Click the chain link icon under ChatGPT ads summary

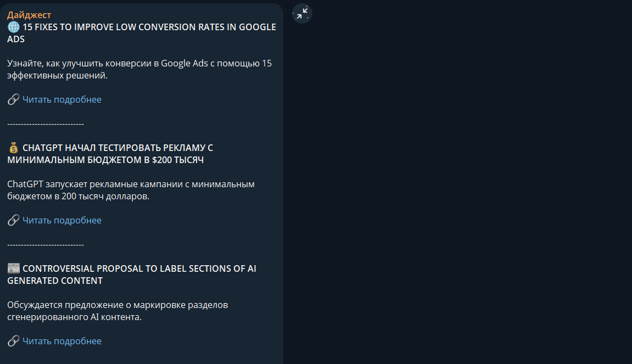[x=14, y=220]
